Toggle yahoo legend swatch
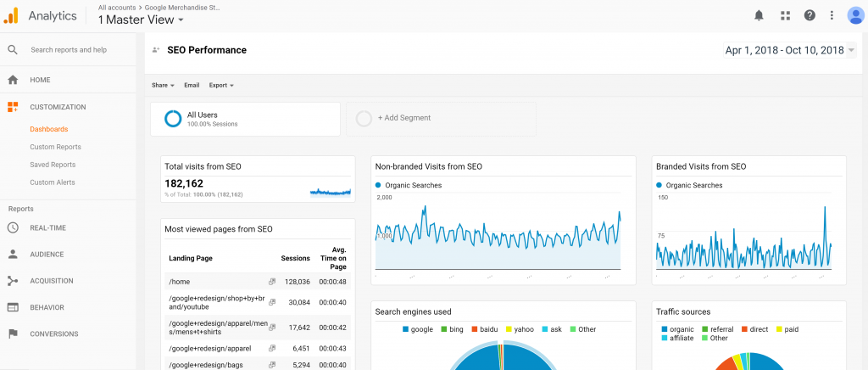Image resolution: width=868 pixels, height=370 pixels. (509, 329)
